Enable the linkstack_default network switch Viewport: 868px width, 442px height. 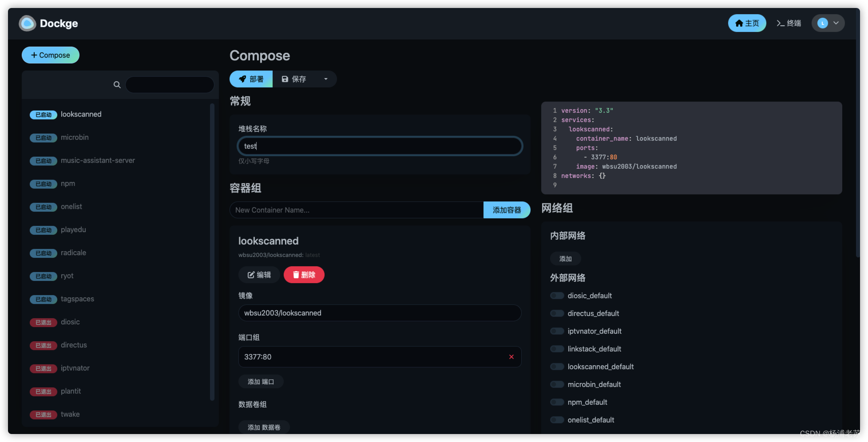click(x=557, y=349)
